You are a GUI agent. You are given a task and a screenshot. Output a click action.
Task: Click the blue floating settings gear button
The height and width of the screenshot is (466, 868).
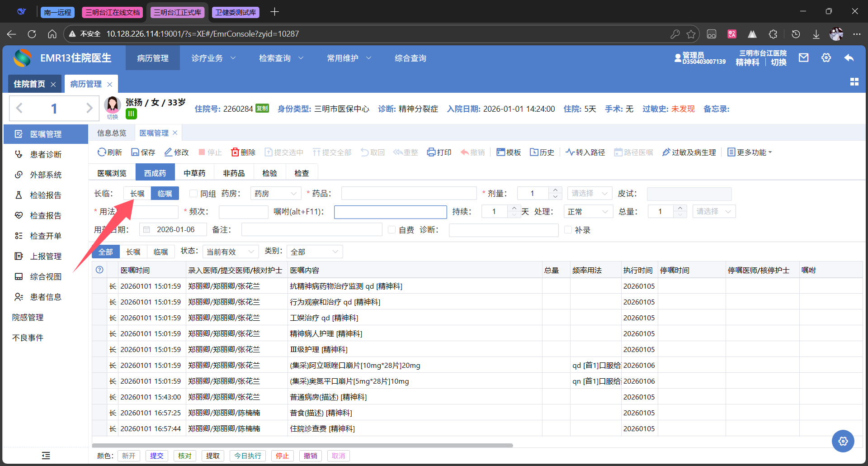click(x=843, y=441)
